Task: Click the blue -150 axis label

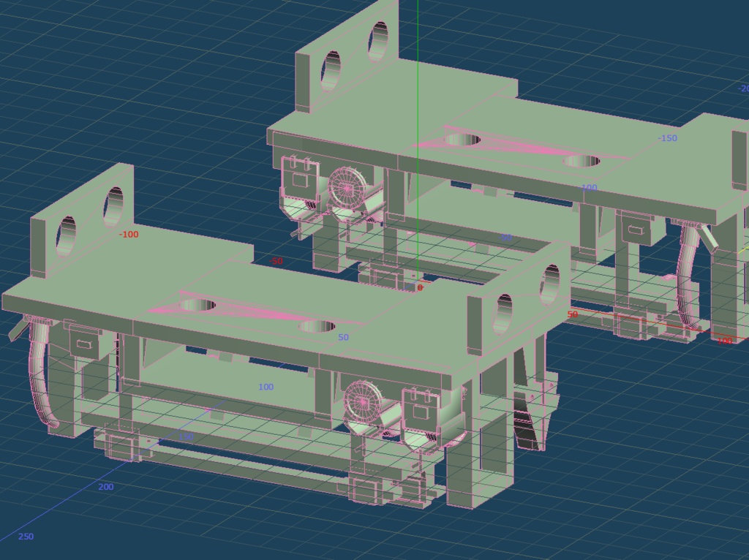Action: pyautogui.click(x=668, y=138)
